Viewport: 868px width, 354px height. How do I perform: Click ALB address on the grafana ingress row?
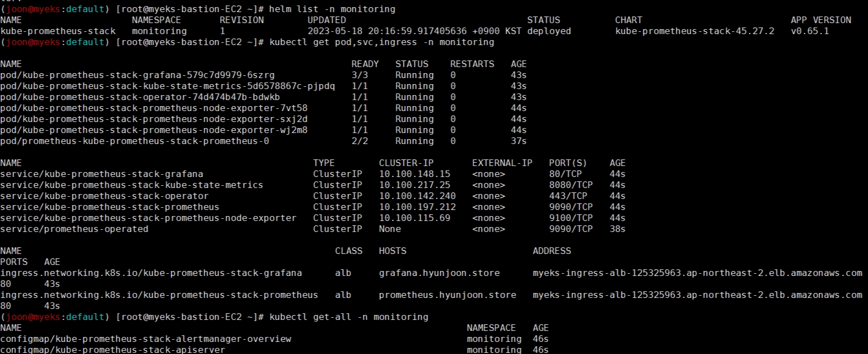(697, 273)
